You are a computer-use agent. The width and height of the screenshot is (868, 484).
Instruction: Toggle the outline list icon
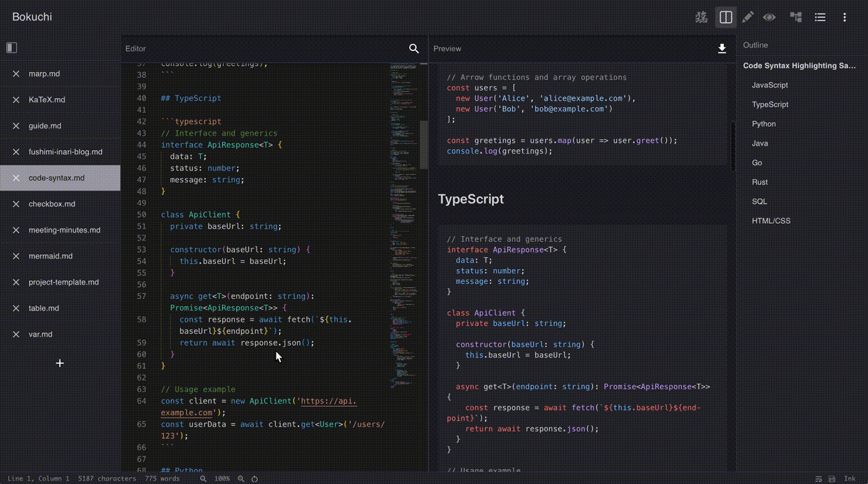coord(820,17)
